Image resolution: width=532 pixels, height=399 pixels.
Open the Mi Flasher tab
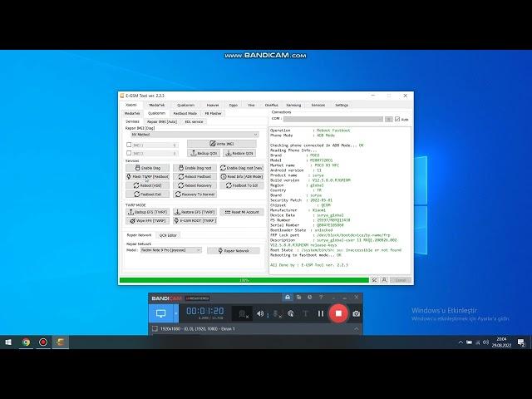tap(213, 114)
